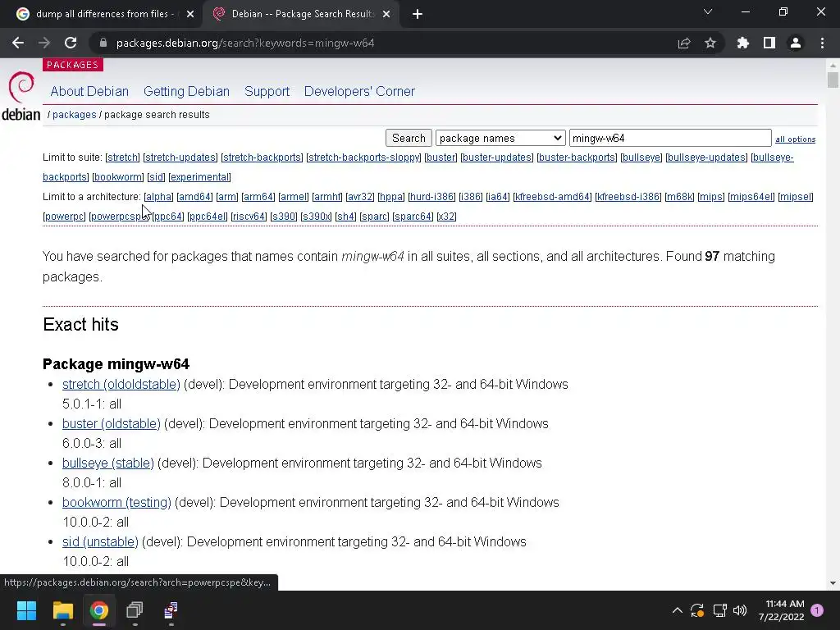Click the Search button
Image resolution: width=840 pixels, height=630 pixels.
click(409, 138)
